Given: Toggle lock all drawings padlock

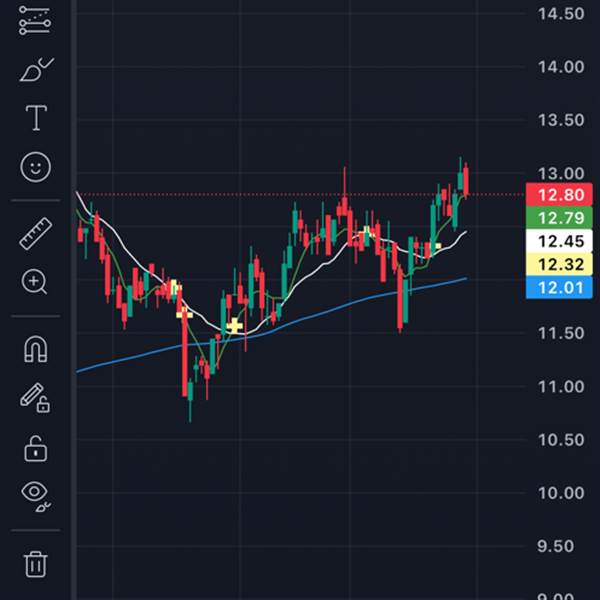Looking at the screenshot, I should click(36, 448).
